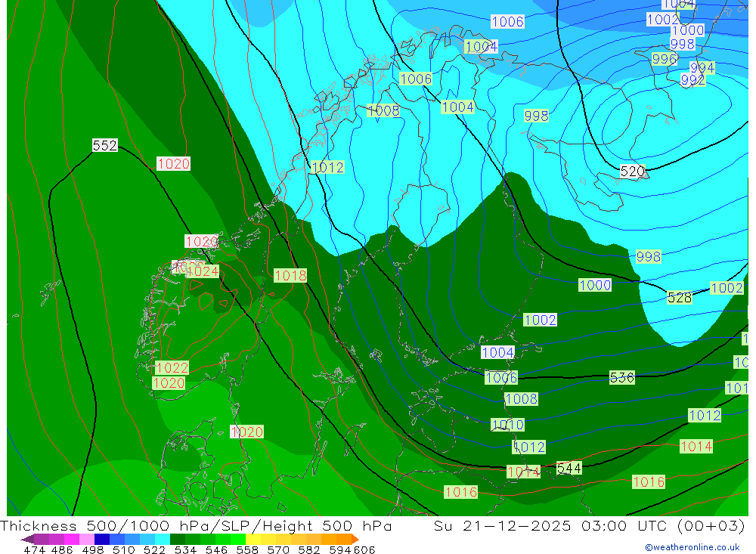Select the darkest green legend swatch

(178, 539)
